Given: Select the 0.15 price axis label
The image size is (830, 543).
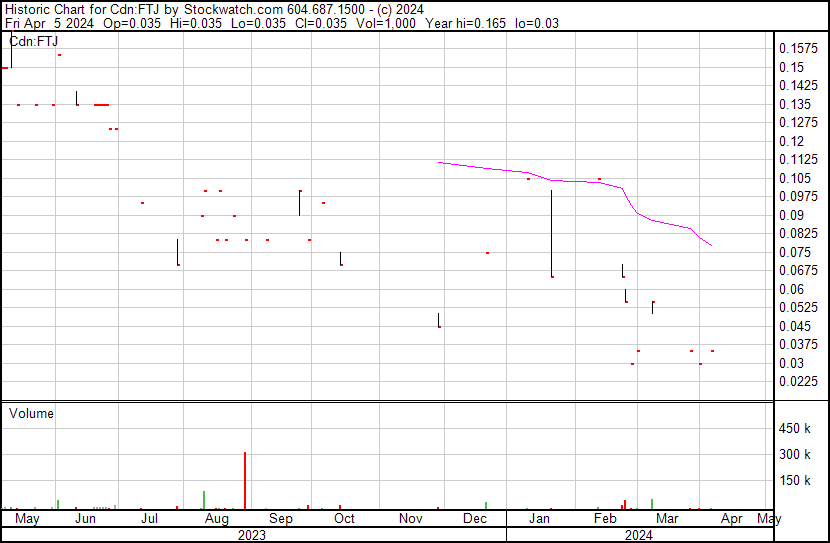Looking at the screenshot, I should pos(791,67).
